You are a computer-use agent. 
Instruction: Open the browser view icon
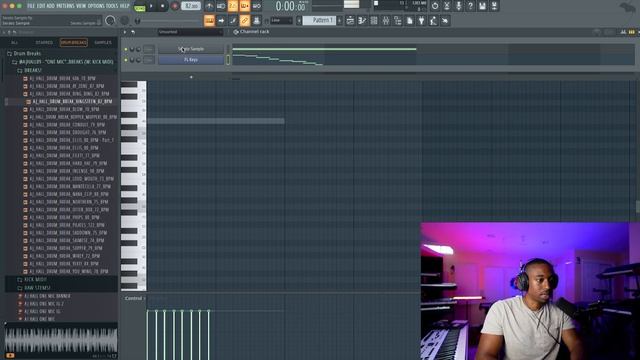point(398,20)
